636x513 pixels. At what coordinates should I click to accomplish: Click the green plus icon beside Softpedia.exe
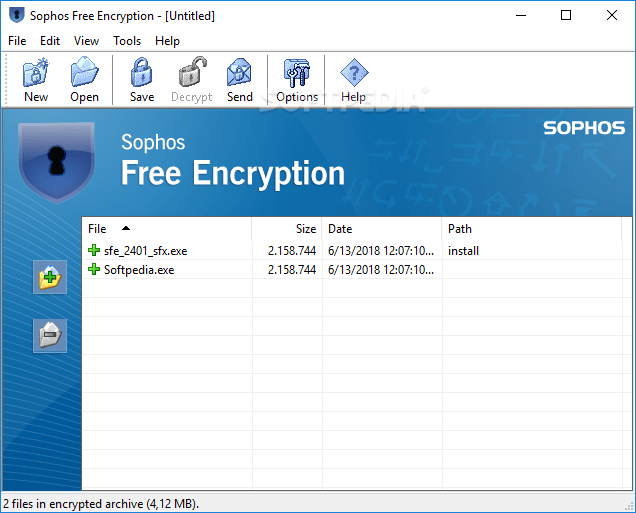pyautogui.click(x=94, y=269)
